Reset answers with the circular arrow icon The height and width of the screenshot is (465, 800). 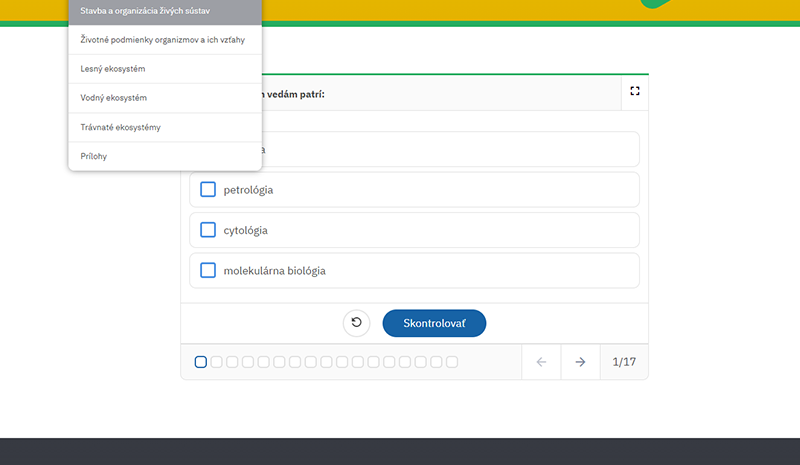tap(356, 323)
